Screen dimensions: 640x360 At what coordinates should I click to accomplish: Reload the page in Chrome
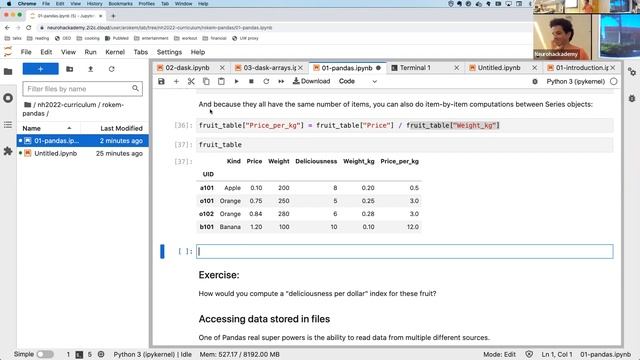coord(29,28)
